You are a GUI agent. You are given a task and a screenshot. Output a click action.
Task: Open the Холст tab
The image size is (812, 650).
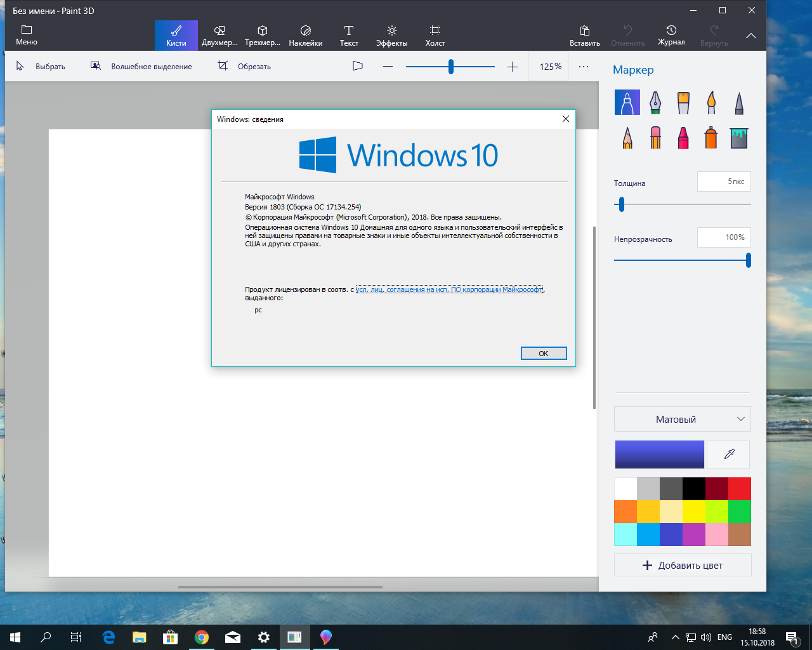[435, 36]
